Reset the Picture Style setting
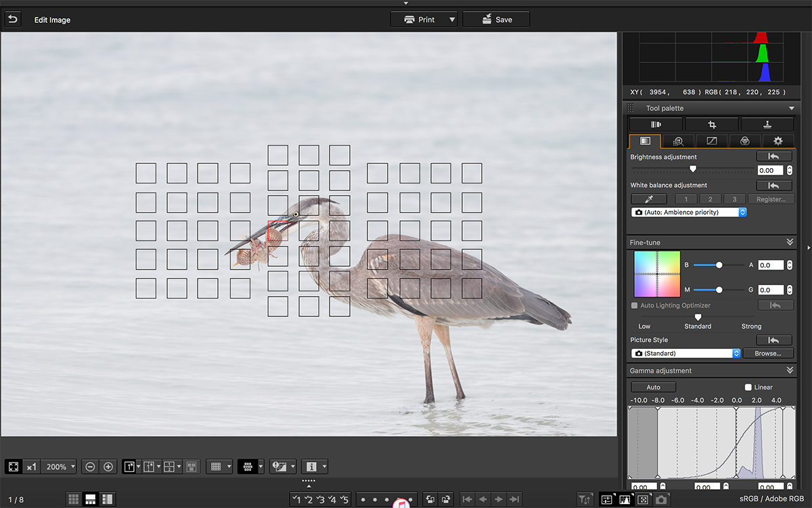This screenshot has width=812, height=508. tap(774, 340)
